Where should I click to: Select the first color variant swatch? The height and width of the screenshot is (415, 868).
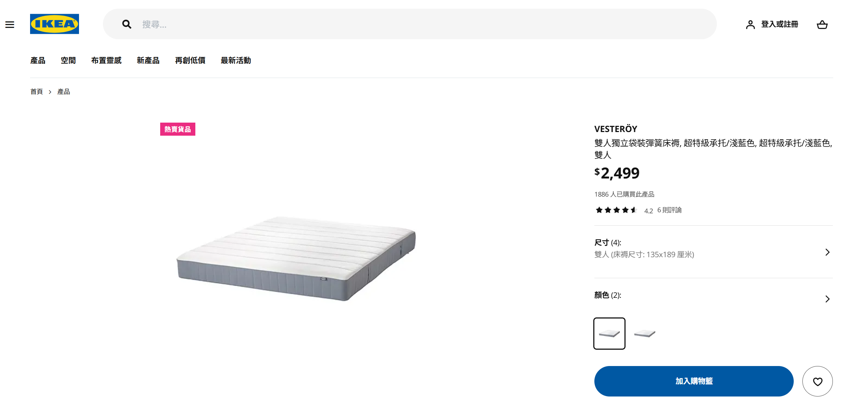click(x=609, y=333)
